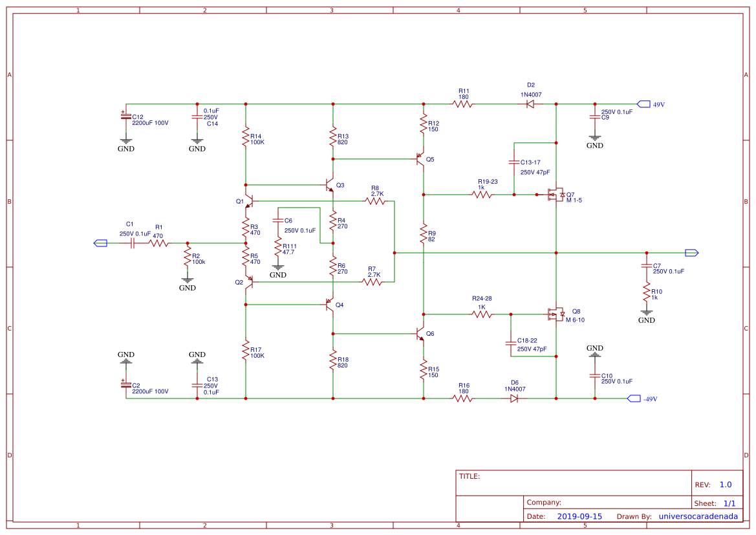
Task: Click the R24-28 1K gate resistor
Action: pyautogui.click(x=482, y=314)
